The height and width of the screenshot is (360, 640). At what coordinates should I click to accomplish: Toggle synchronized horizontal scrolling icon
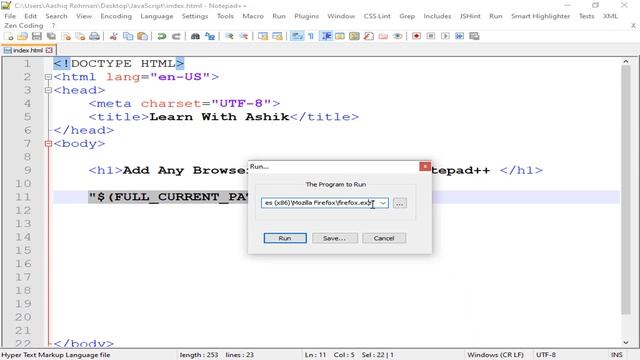click(278, 36)
